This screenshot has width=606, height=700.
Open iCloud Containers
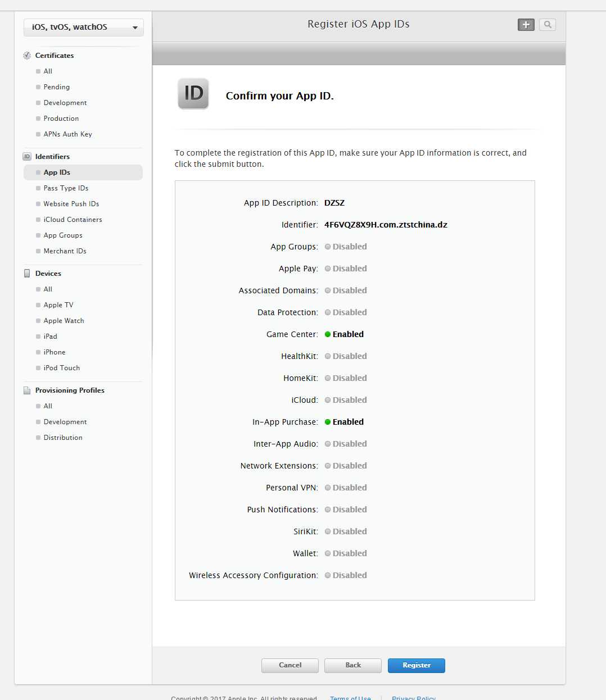(x=73, y=220)
